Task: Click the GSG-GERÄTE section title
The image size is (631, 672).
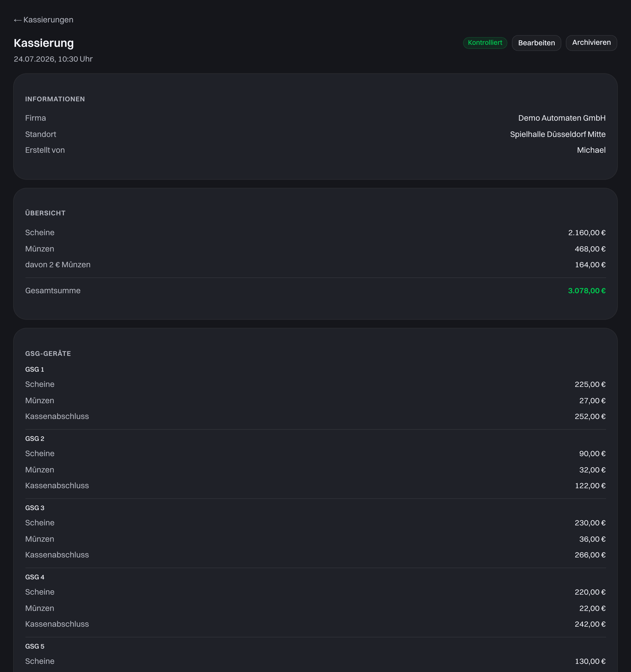Action: pyautogui.click(x=48, y=354)
